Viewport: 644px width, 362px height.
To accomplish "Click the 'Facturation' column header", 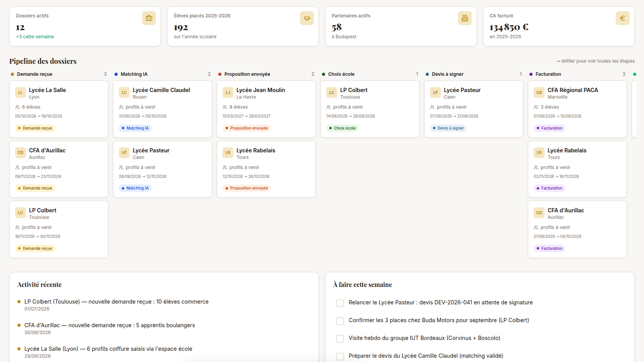I will tap(548, 74).
